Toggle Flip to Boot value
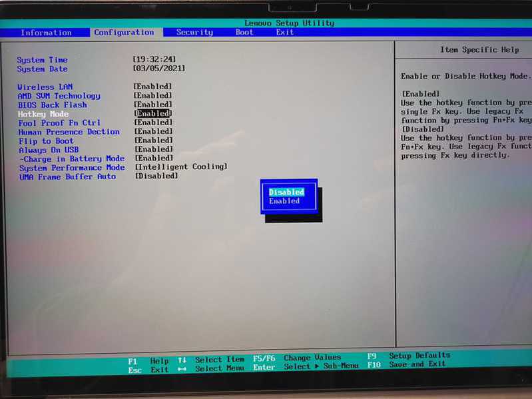The height and width of the screenshot is (399, 532). [153, 140]
